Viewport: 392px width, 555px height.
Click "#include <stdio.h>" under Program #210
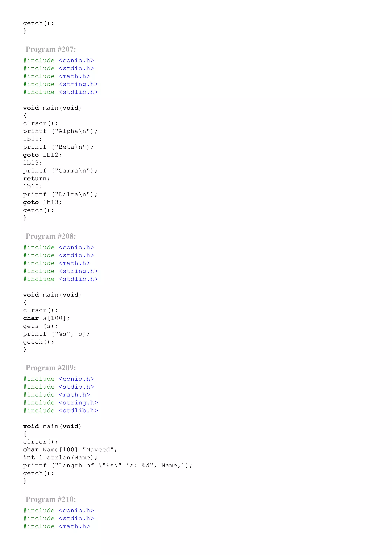click(x=58, y=518)
